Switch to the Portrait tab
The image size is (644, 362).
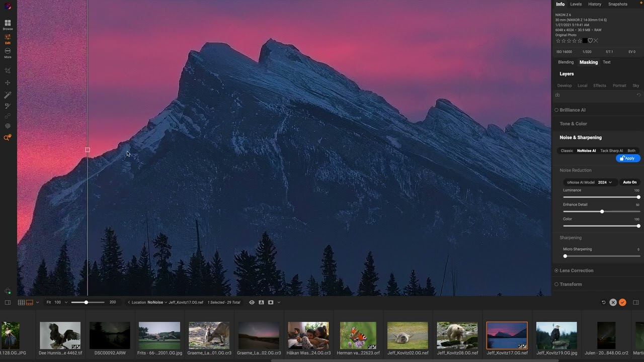619,85
